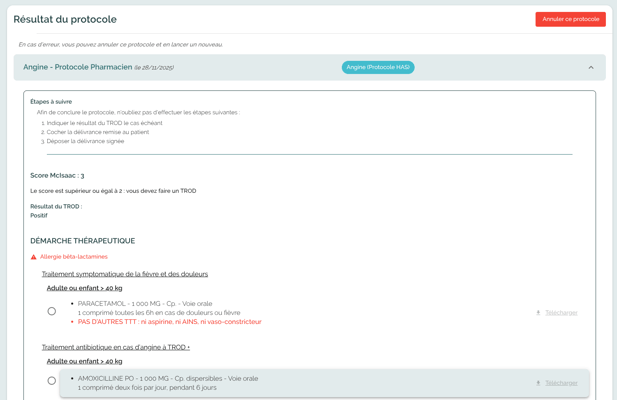The height and width of the screenshot is (400, 617).
Task: Click the download icon beside the AMOXICILLINE prescription
Action: tap(538, 383)
